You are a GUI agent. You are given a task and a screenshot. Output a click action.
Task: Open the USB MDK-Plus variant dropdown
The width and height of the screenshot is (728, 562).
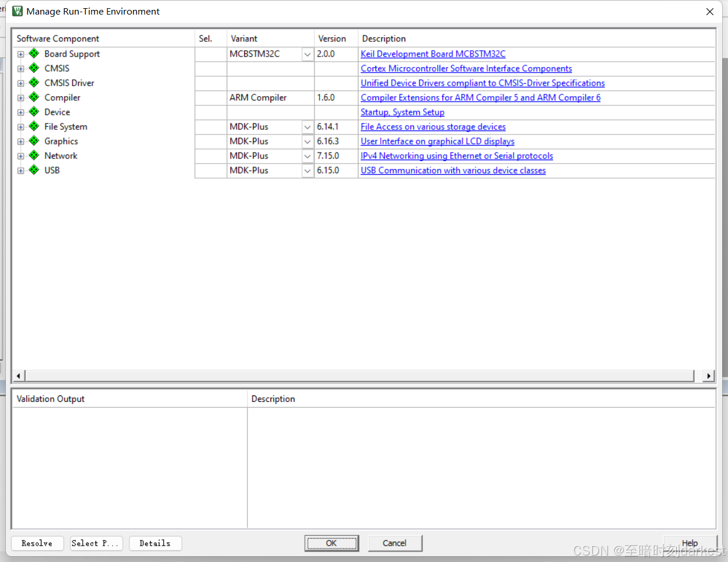click(x=308, y=171)
